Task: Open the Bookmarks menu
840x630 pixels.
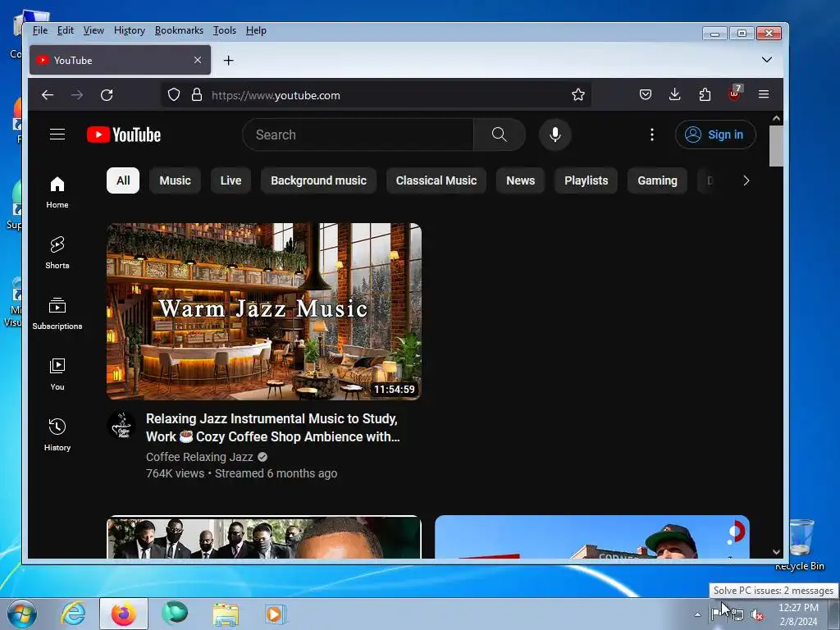Action: click(x=179, y=30)
